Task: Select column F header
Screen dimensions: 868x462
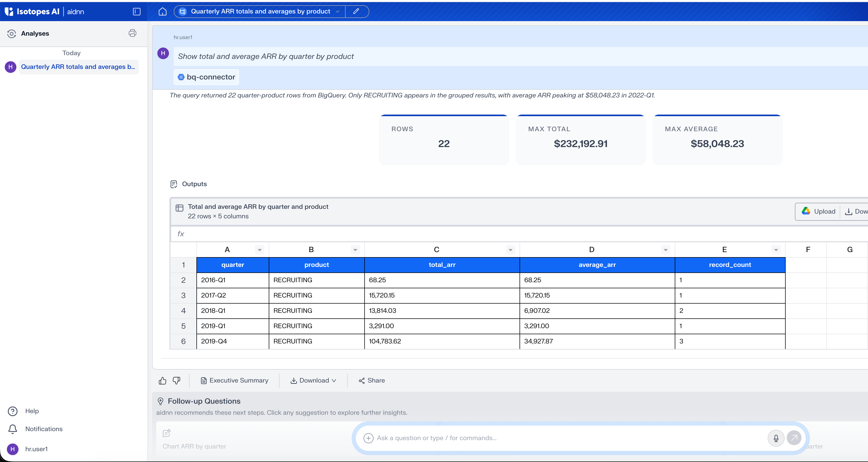Action: tap(806, 250)
